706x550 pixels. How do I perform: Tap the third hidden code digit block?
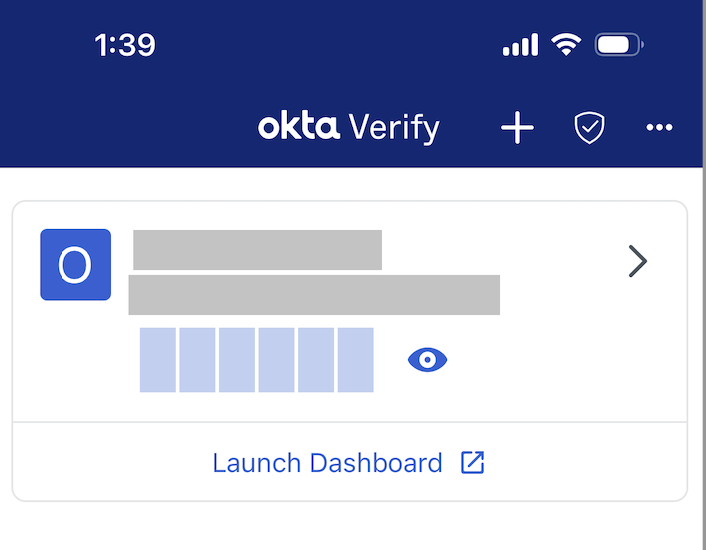[x=237, y=360]
